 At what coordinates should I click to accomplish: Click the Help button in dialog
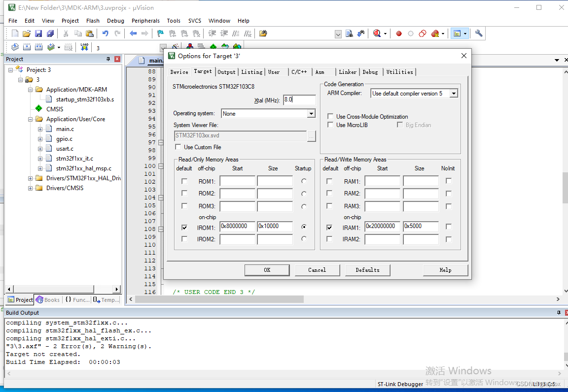[446, 270]
